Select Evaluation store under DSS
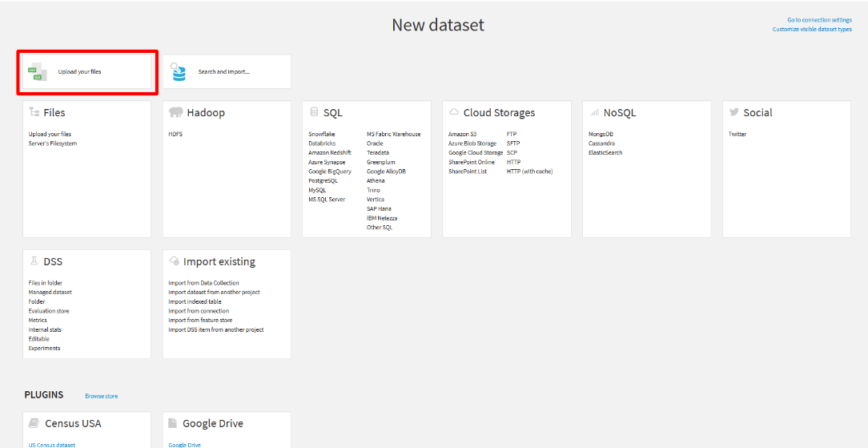Screen dimensions: 868x448 pos(49,311)
